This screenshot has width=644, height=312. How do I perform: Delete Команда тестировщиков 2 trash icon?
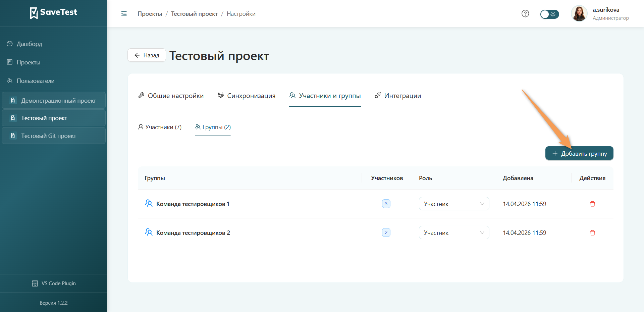tap(593, 233)
